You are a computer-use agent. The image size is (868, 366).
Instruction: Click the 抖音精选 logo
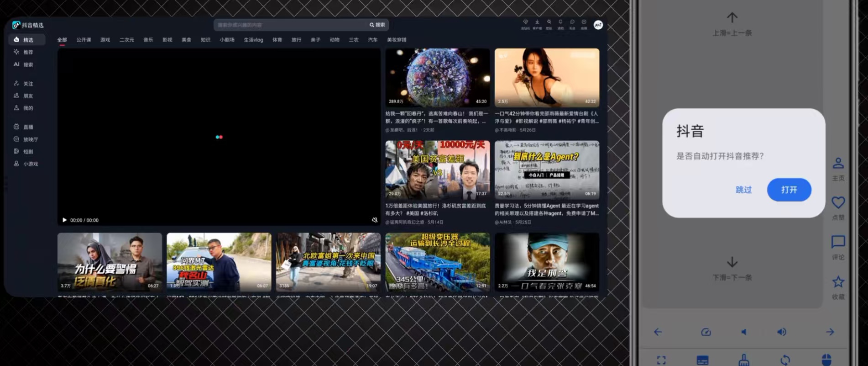click(28, 25)
